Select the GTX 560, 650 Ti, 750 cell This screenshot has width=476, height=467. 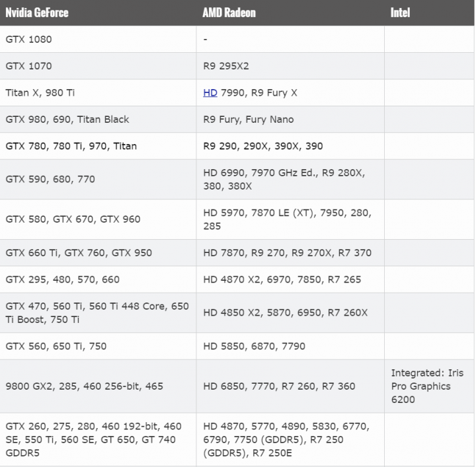coord(98,346)
